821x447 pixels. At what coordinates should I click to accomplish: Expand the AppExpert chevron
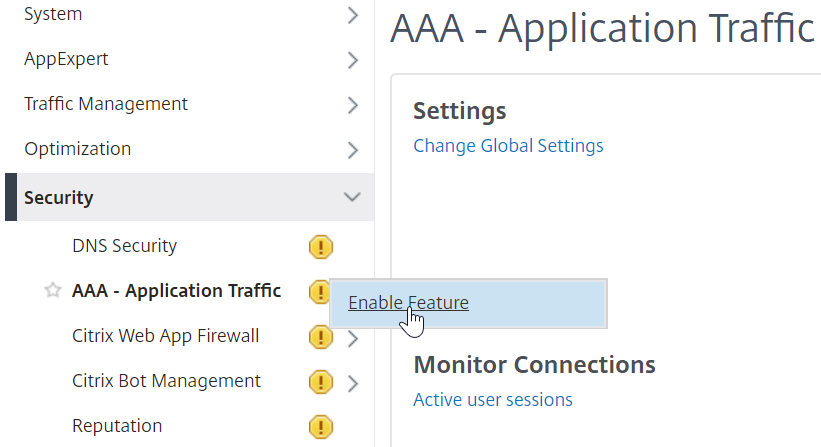click(353, 60)
